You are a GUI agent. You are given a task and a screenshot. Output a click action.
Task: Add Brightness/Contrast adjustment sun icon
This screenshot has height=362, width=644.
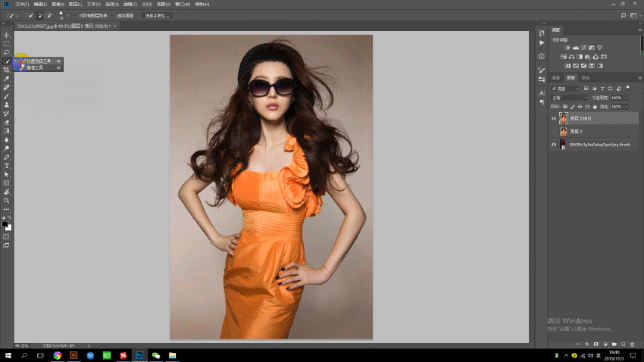[x=567, y=48]
